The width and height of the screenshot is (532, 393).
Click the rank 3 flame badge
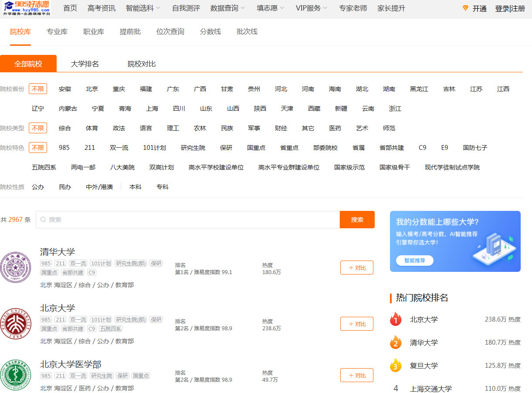(396, 366)
